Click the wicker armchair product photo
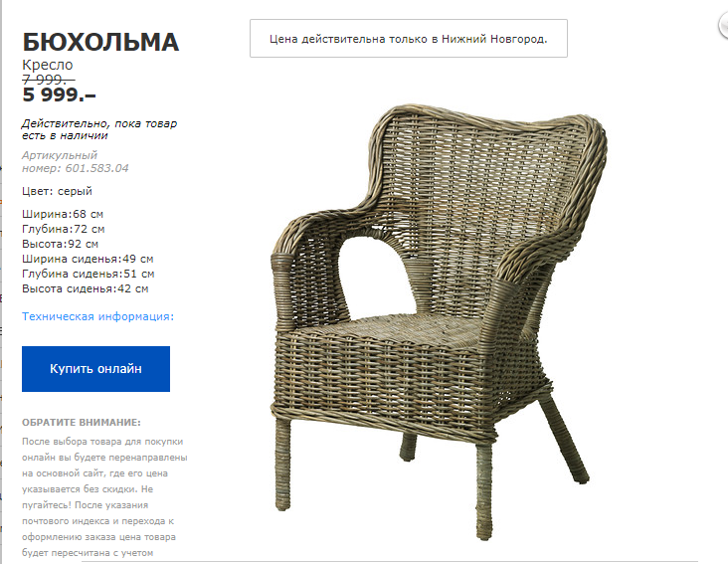 click(439, 321)
